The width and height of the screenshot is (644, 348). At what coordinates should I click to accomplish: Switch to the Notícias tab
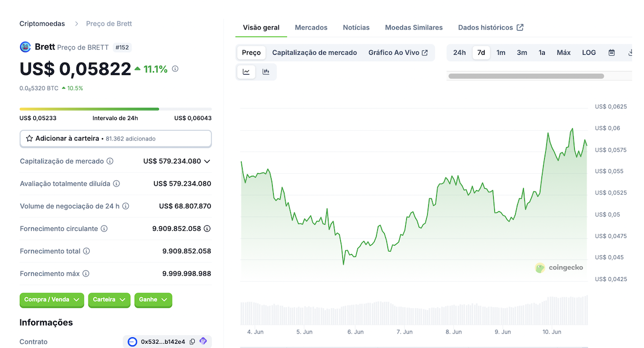click(x=356, y=27)
